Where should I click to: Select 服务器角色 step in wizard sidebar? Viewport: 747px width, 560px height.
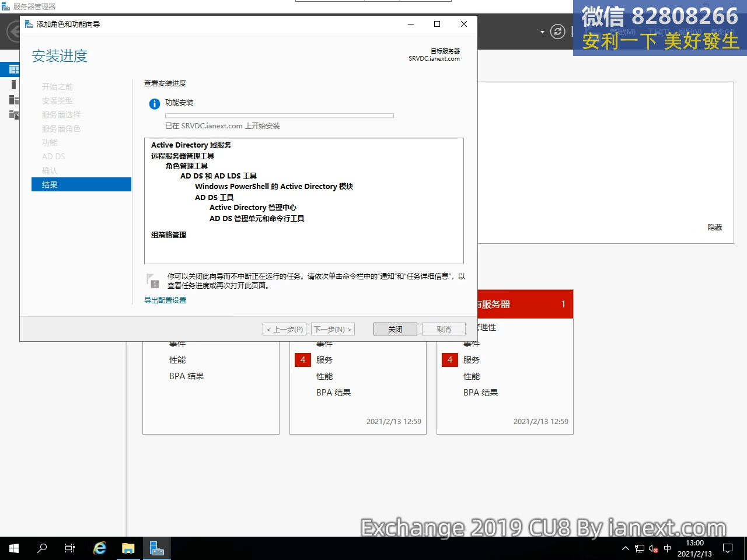61,128
